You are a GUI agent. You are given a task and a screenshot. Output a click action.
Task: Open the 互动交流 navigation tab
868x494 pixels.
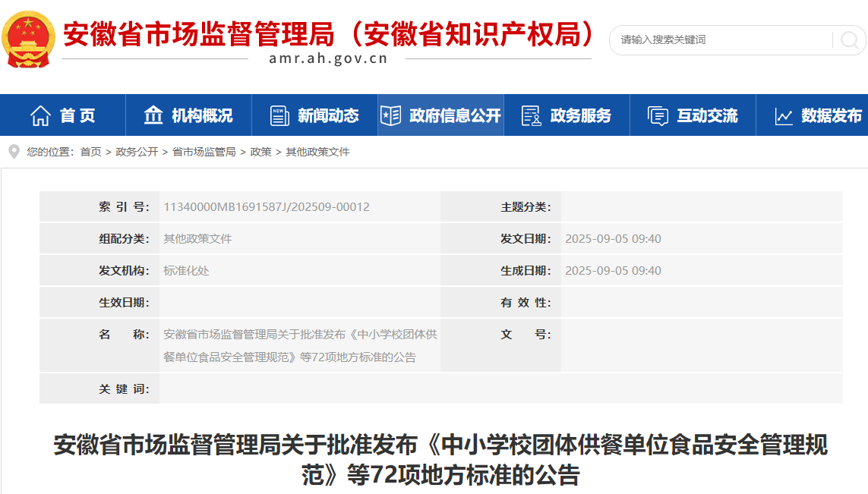[x=693, y=115]
